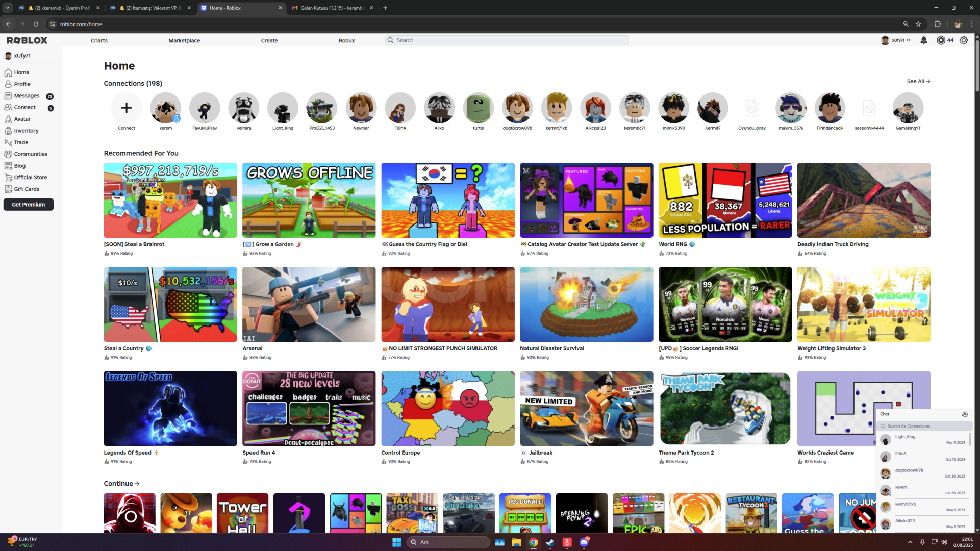Image resolution: width=980 pixels, height=551 pixels.
Task: Click the Roblox search field
Action: click(x=507, y=40)
